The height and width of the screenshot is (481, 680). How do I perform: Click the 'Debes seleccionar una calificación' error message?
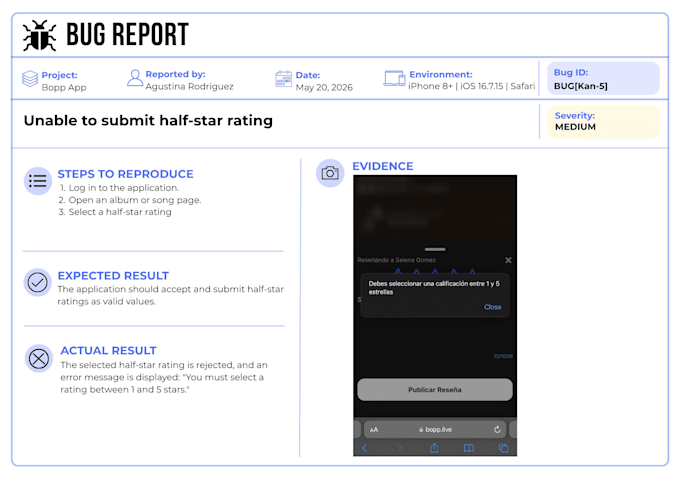coord(434,288)
